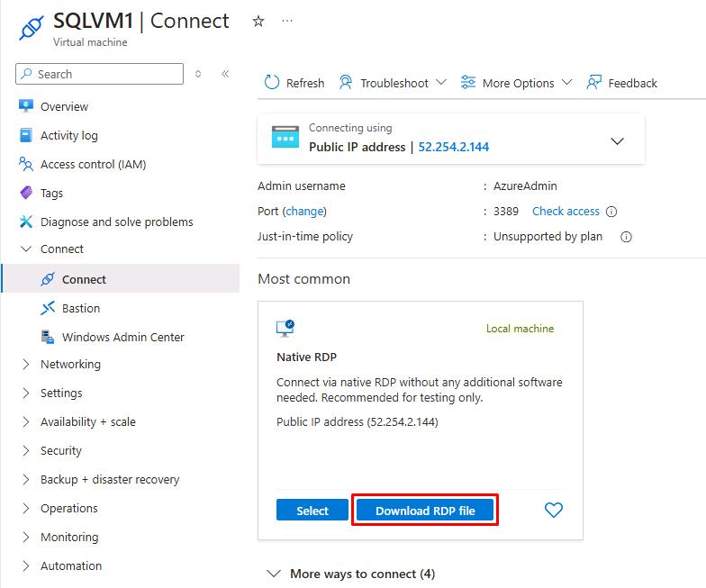Click the Check access link
The width and height of the screenshot is (706, 588).
coord(566,211)
